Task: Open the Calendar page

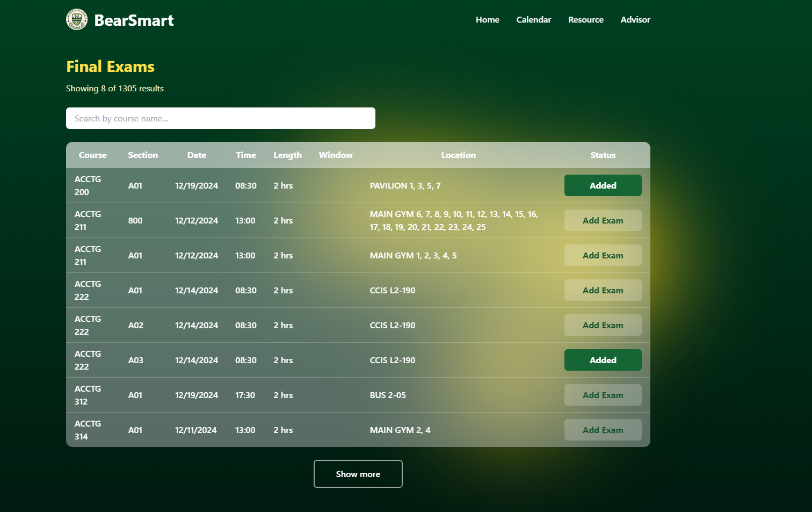Action: point(533,19)
